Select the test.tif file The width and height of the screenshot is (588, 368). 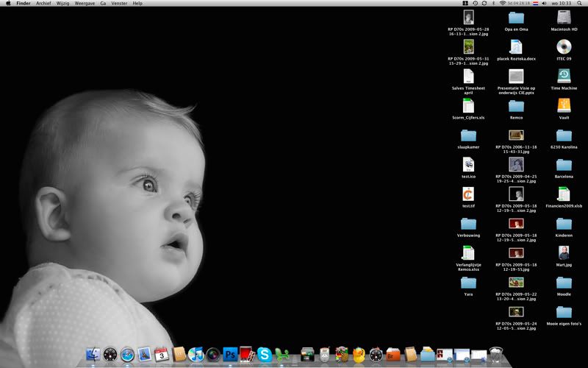pyautogui.click(x=468, y=194)
